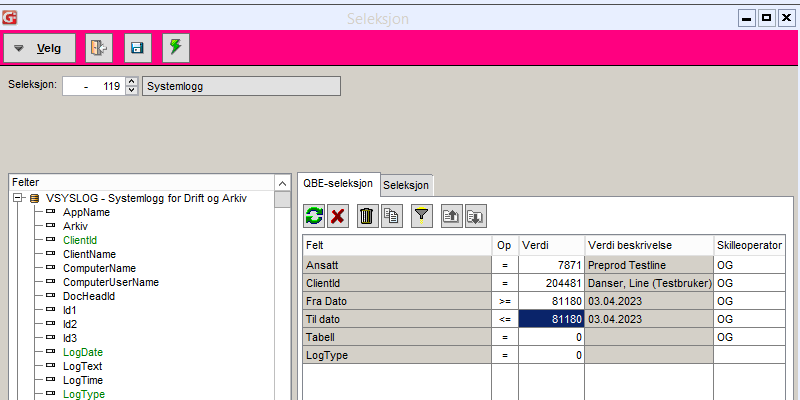Select the ComputerName field in tree
Screen dimensions: 800x400
(x=99, y=268)
